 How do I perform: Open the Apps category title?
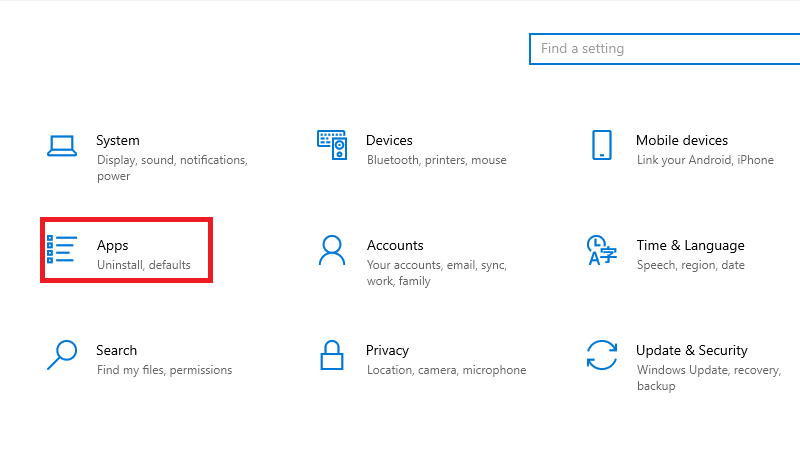113,246
